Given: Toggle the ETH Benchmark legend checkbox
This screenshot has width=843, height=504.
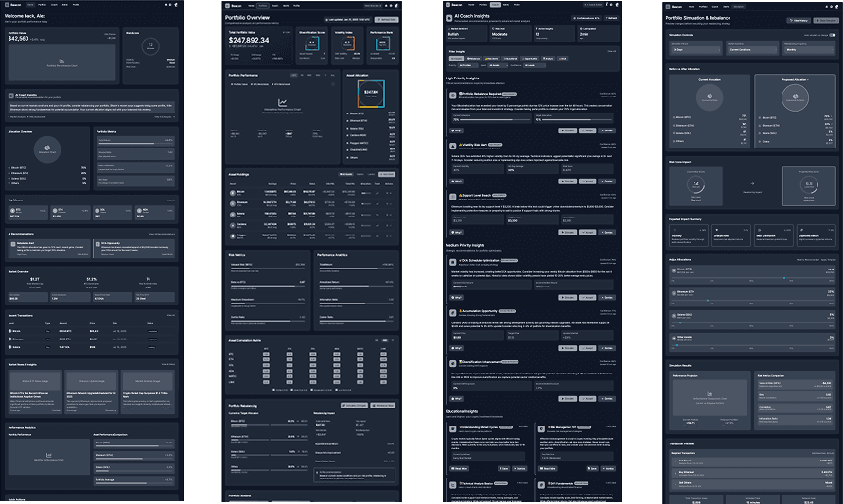Looking at the screenshot, I should (272, 84).
